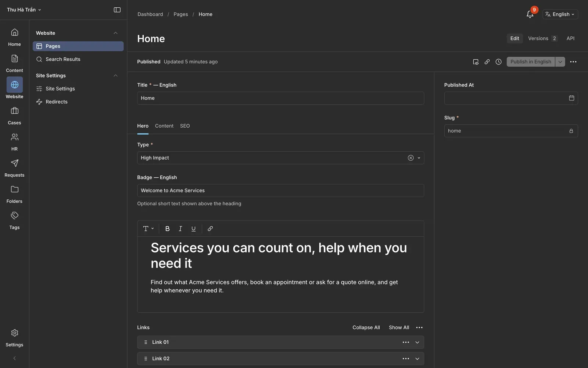This screenshot has height=368, width=588.
Task: Go to Requests in sidebar
Action: click(14, 168)
